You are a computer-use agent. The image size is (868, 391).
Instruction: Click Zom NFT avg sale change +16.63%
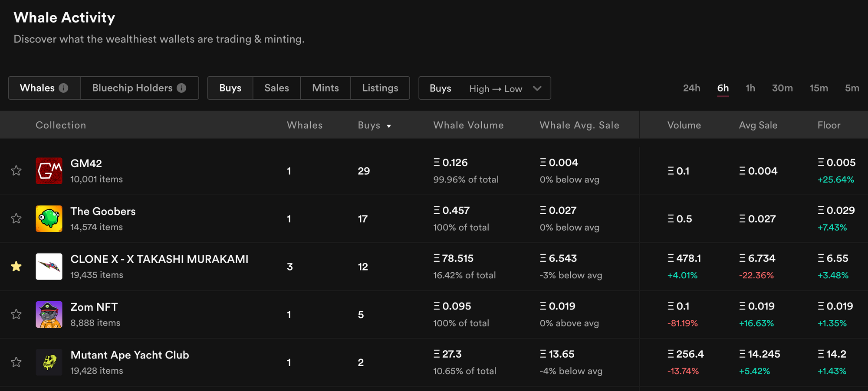pyautogui.click(x=756, y=323)
